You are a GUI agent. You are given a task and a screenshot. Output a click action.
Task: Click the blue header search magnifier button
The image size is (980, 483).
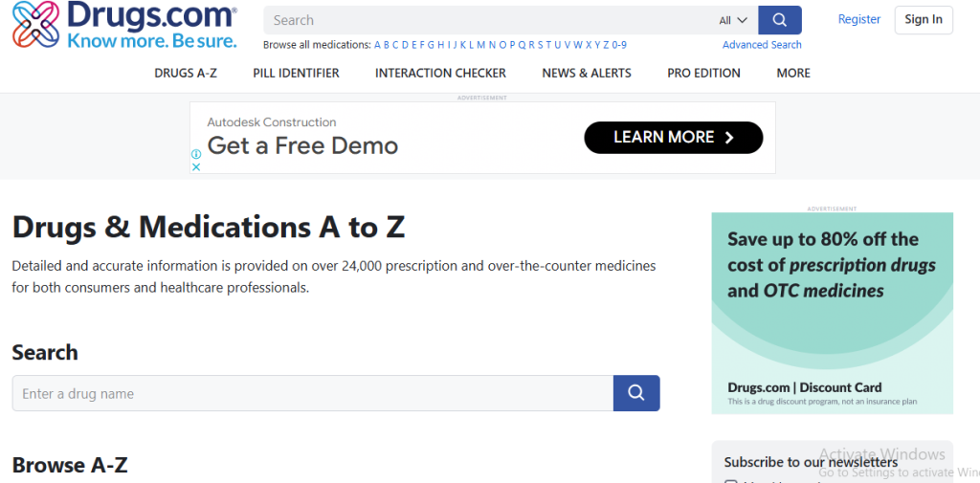click(x=779, y=20)
